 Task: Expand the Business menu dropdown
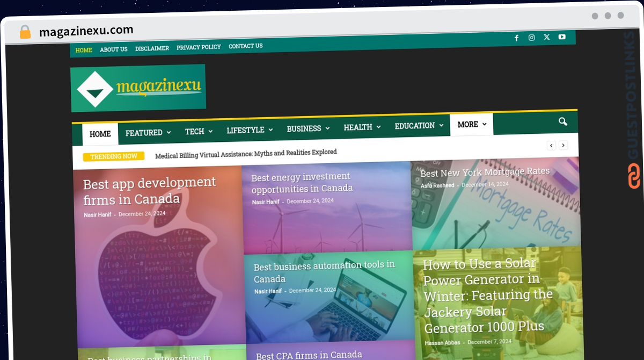309,129
